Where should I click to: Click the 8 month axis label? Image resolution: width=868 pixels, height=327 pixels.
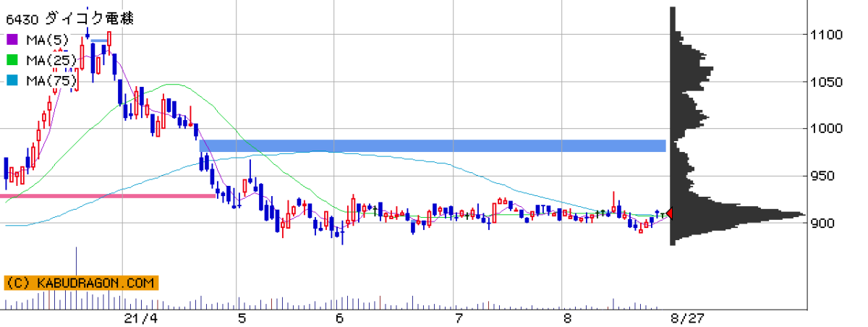coord(567,318)
